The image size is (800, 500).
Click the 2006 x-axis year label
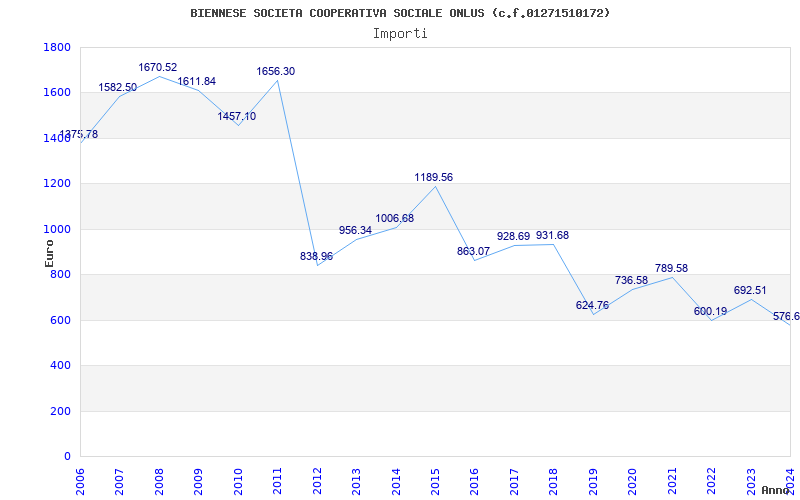(x=80, y=482)
